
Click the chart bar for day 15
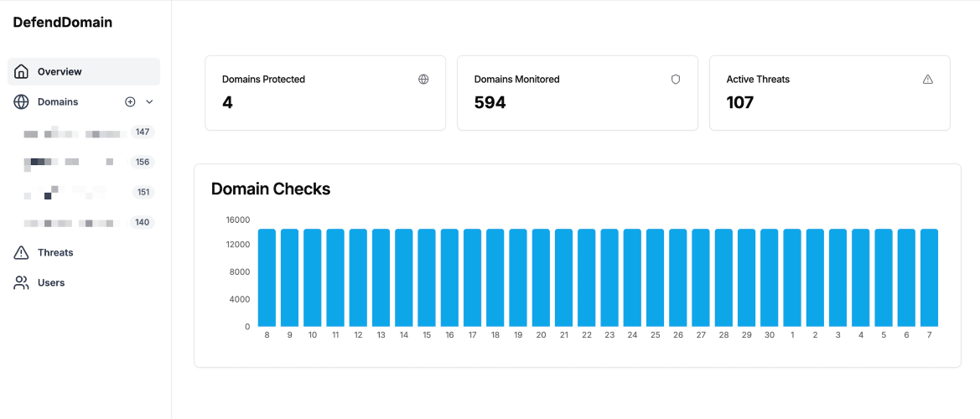pyautogui.click(x=427, y=277)
